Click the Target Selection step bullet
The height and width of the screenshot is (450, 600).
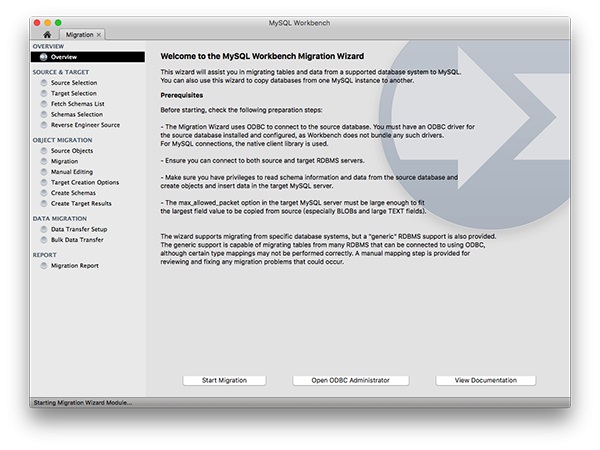point(44,93)
